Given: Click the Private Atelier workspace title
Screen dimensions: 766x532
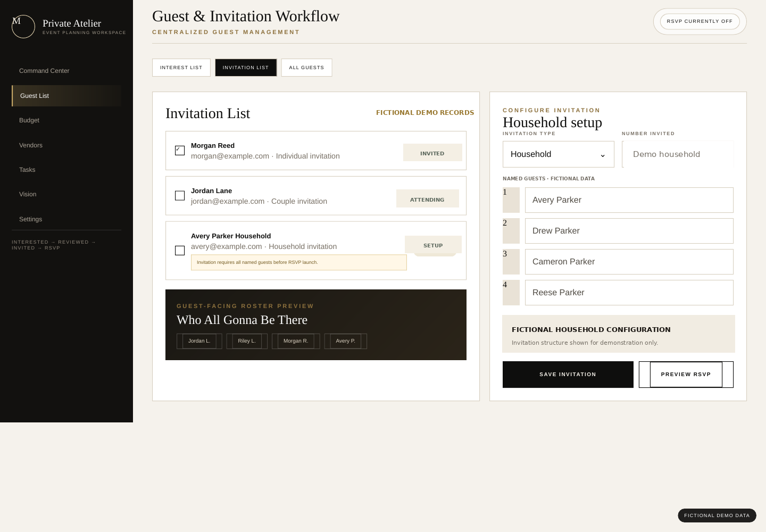Looking at the screenshot, I should coord(72,23).
